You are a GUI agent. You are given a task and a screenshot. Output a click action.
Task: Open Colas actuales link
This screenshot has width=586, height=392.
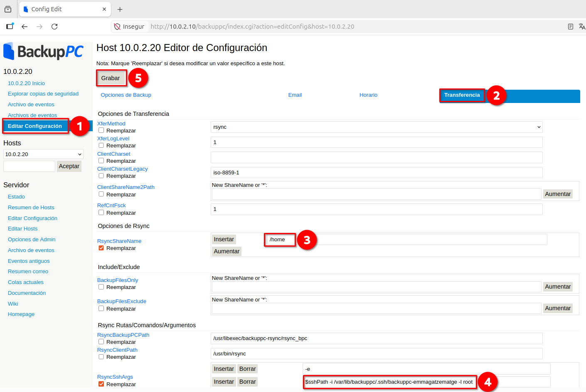click(26, 282)
